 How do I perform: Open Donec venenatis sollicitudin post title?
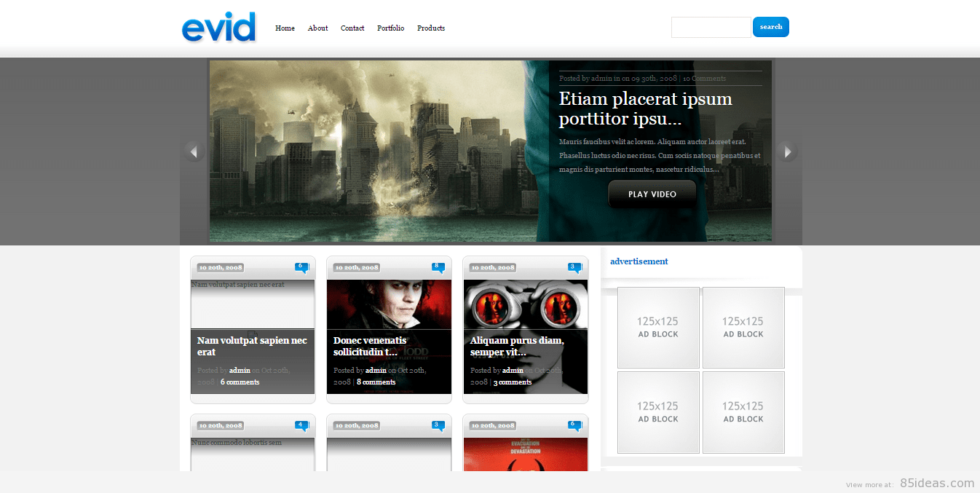tap(370, 346)
